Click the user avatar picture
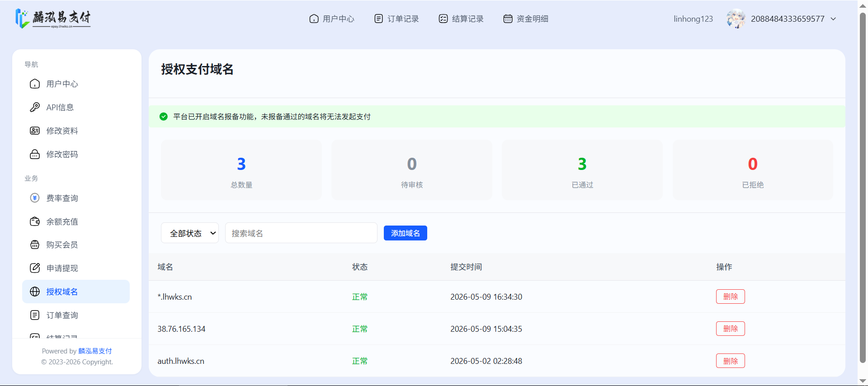The height and width of the screenshot is (386, 868). point(736,19)
